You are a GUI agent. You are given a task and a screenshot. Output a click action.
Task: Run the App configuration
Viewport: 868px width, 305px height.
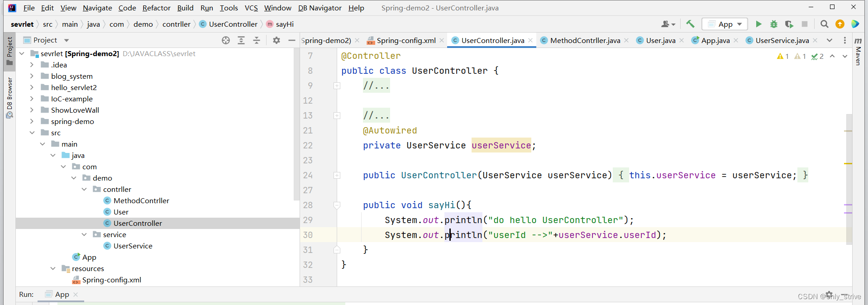[758, 24]
